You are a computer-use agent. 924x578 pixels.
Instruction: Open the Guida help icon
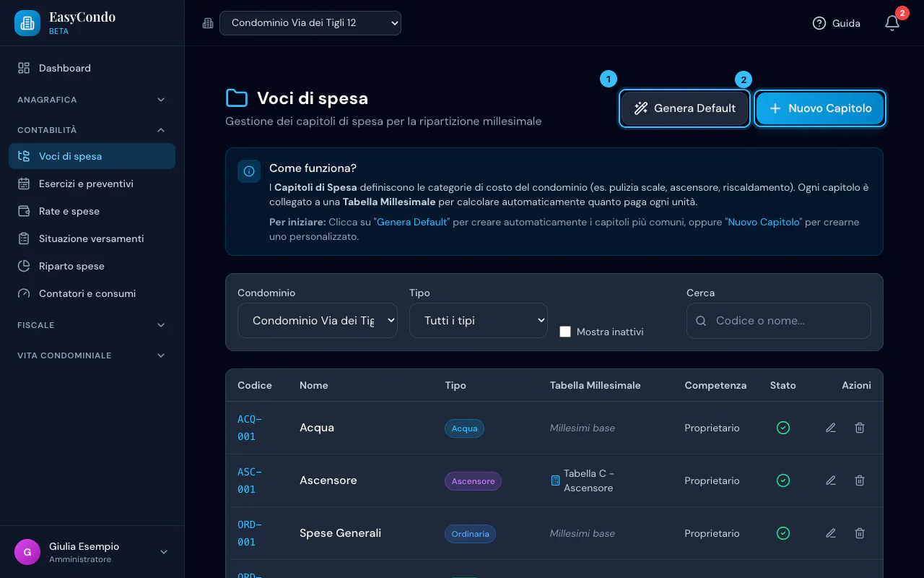(819, 23)
